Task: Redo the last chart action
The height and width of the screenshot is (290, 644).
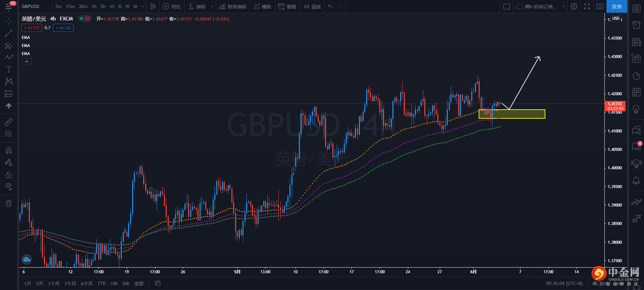Action: coord(339,6)
